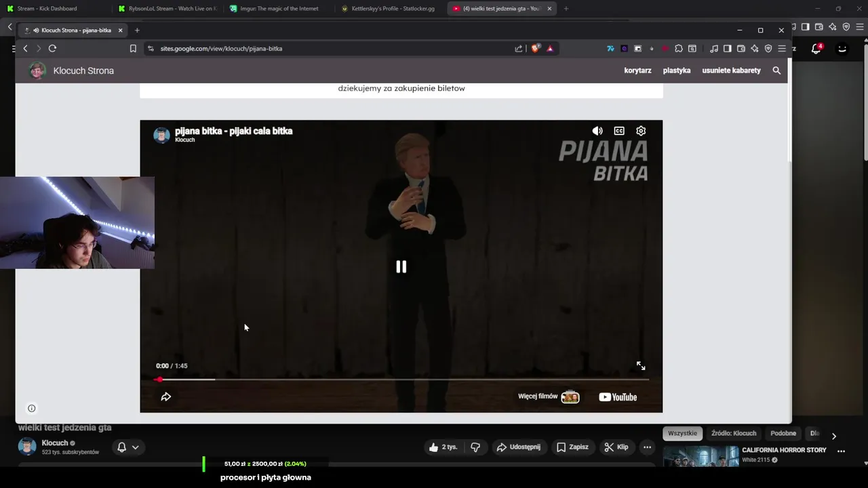Expand subscription notification bell dropdown

pos(128,447)
